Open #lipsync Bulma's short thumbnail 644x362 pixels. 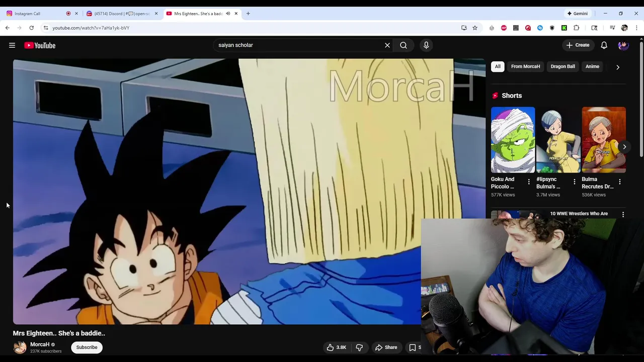pos(558,140)
